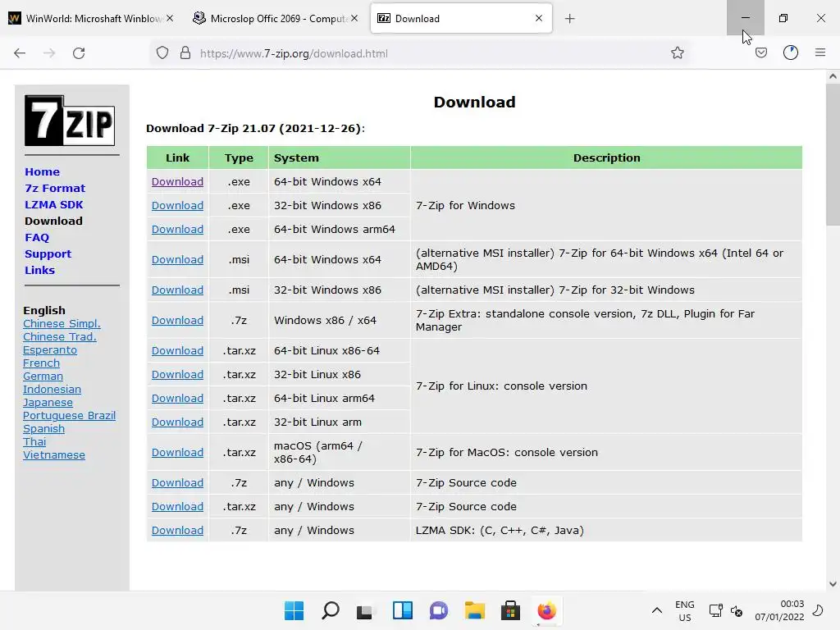Download the 32-bit Windows x86 .exe
840x630 pixels.
click(x=177, y=205)
